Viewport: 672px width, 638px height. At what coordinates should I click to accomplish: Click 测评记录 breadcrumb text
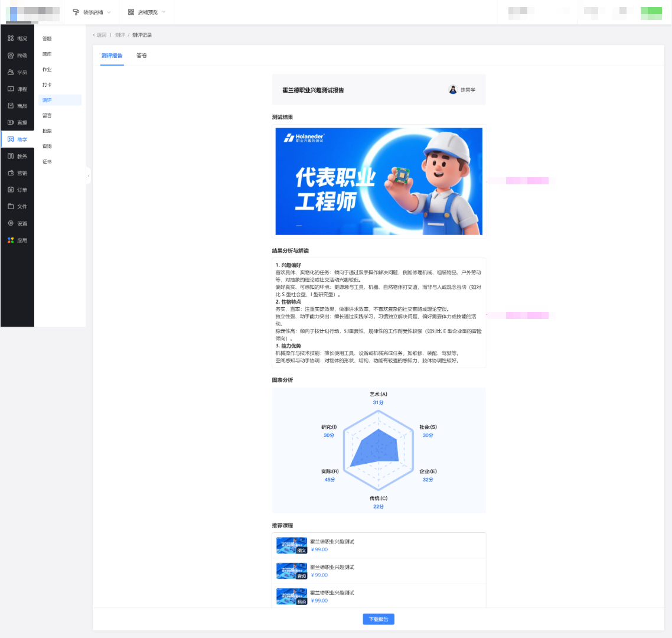tap(142, 35)
